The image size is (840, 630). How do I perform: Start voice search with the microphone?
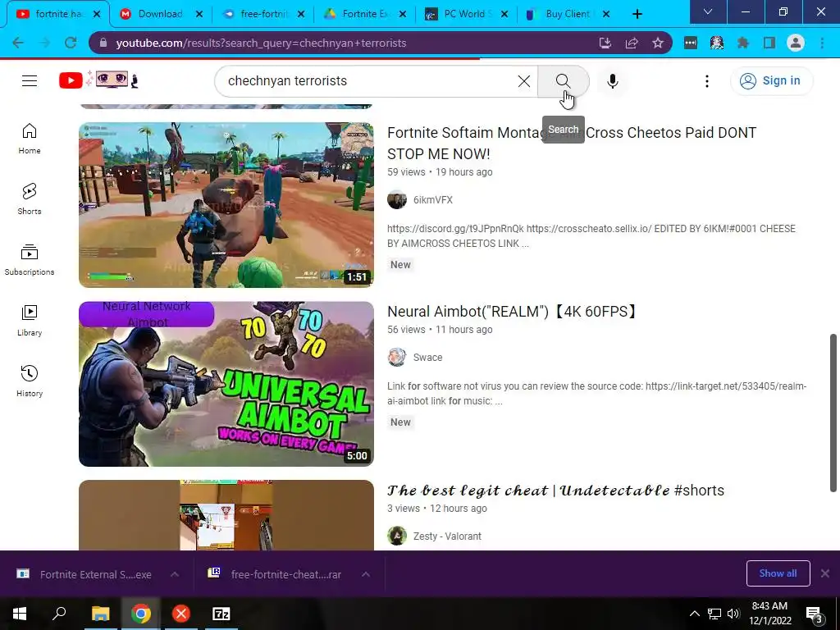click(612, 81)
